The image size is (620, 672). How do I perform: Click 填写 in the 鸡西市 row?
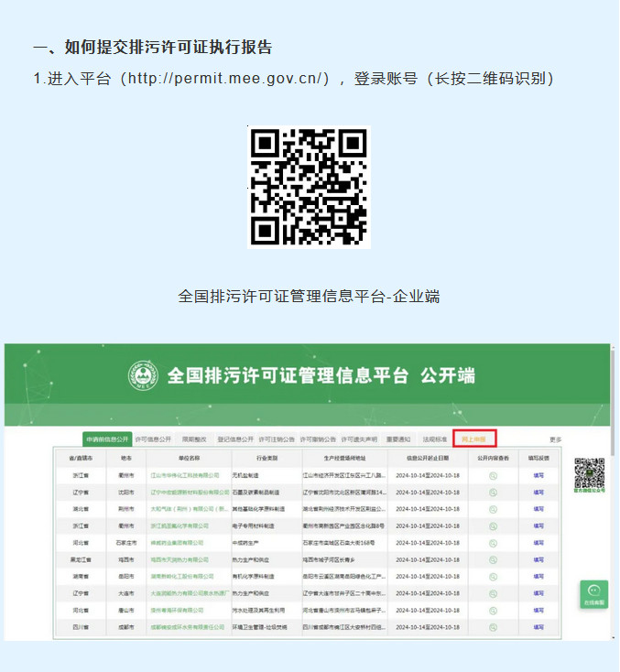[x=538, y=559]
